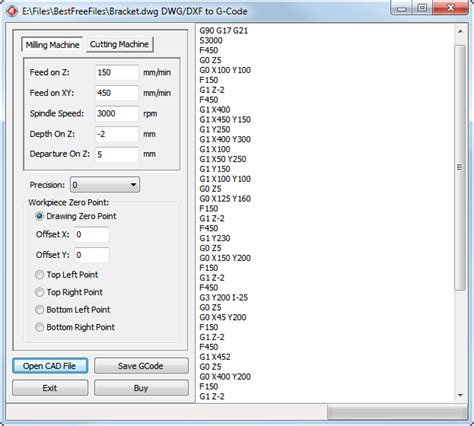Click the G-code scrollbar up arrow
This screenshot has height=426, width=474.
tap(460, 32)
